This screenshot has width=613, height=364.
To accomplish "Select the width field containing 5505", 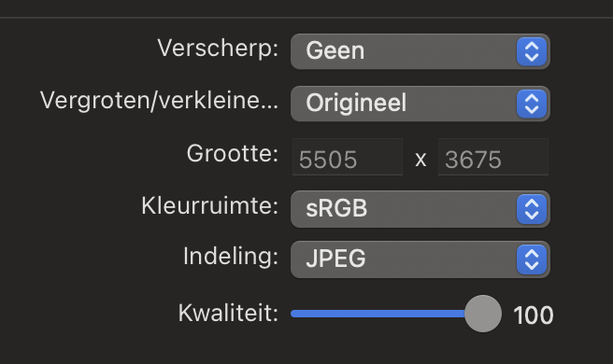I will click(348, 157).
